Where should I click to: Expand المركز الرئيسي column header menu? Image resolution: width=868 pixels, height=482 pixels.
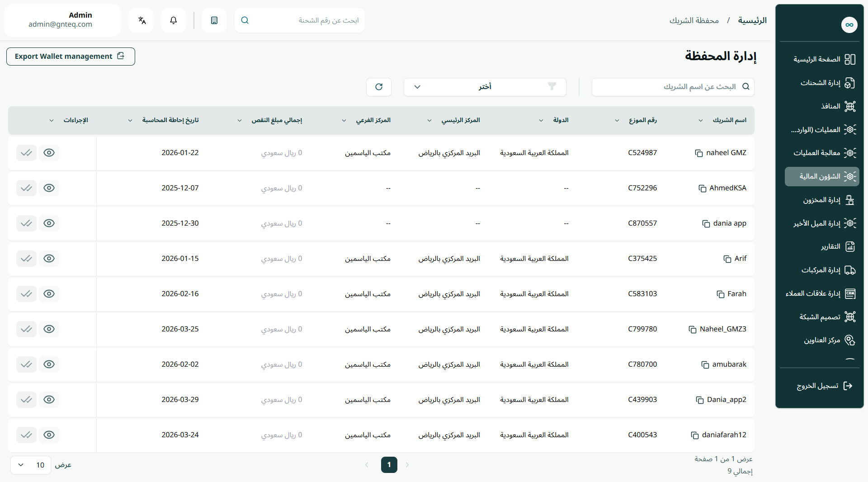pos(429,121)
